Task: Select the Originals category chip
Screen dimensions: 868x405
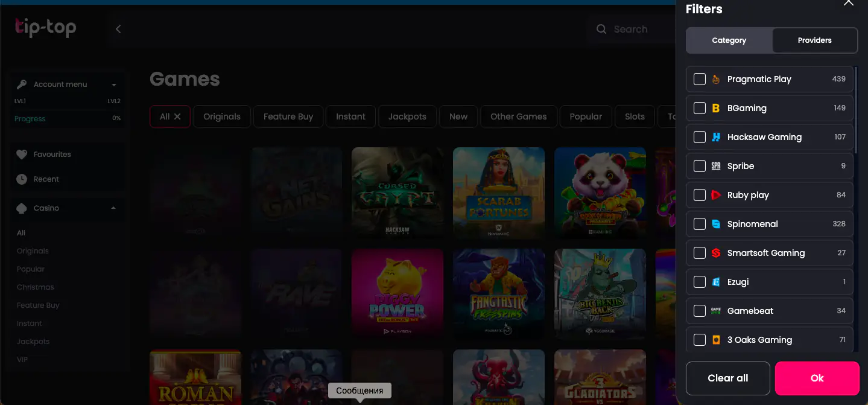Action: (222, 116)
